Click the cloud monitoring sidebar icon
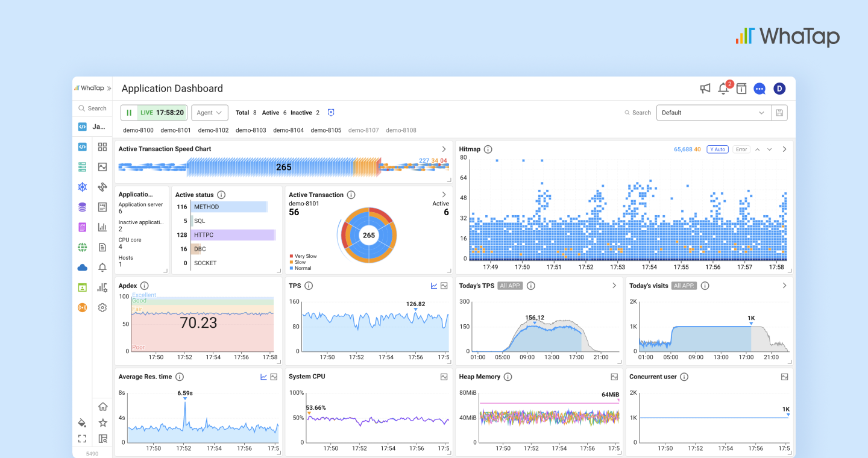Image resolution: width=868 pixels, height=458 pixels. (82, 267)
